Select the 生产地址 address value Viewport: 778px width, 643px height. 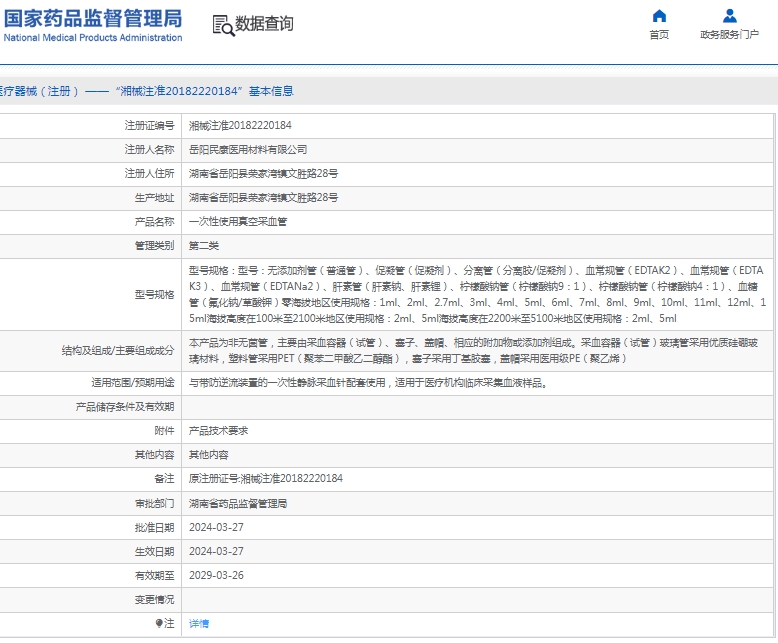(263, 197)
